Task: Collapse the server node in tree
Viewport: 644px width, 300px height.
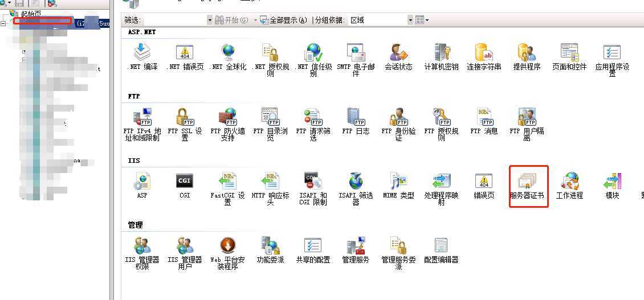Action: point(3,24)
